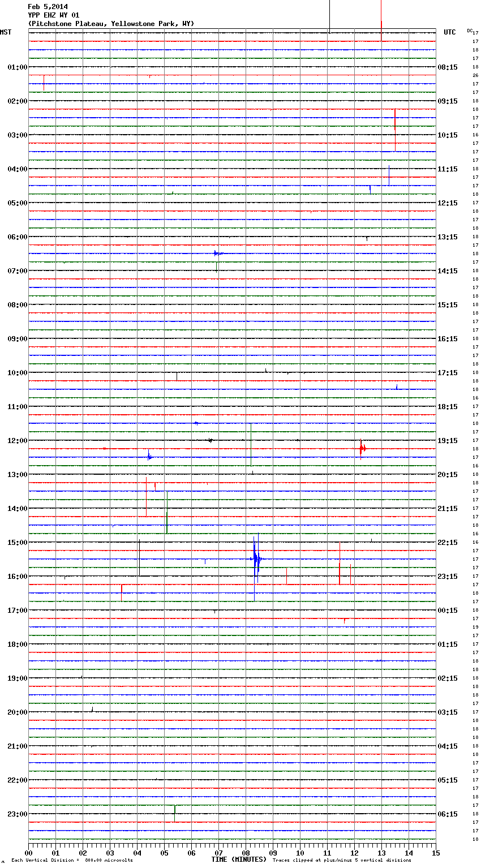Click the 'TIME (MINUTES)' axis label
This screenshot has width=481, height=868.
pyautogui.click(x=239, y=860)
